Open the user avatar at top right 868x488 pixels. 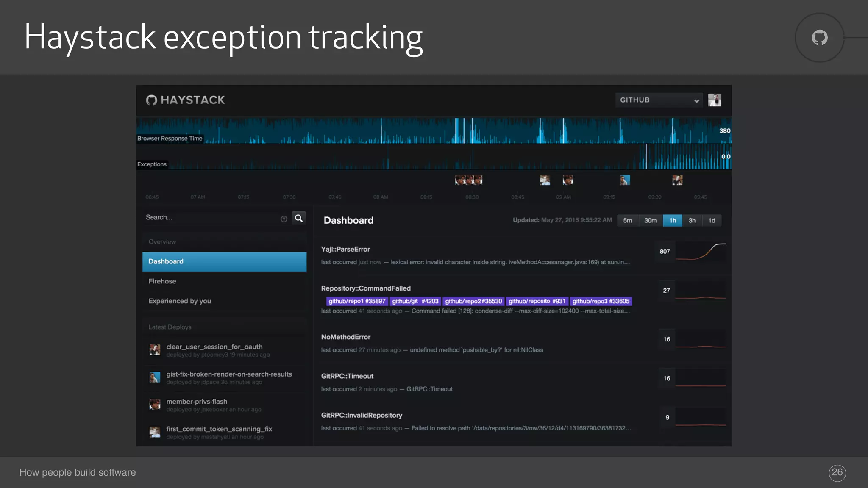pyautogui.click(x=714, y=100)
